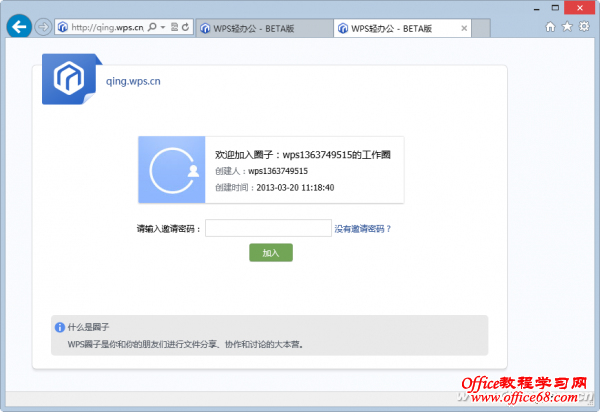600x412 pixels.
Task: Click the welcome title 欢迎加入圈子 text
Action: point(303,155)
